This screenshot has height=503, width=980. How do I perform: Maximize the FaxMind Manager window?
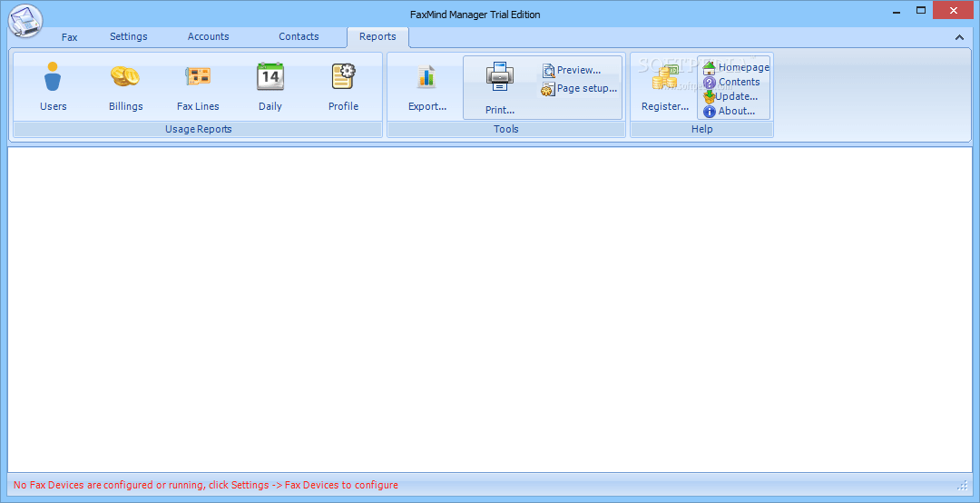[x=921, y=10]
